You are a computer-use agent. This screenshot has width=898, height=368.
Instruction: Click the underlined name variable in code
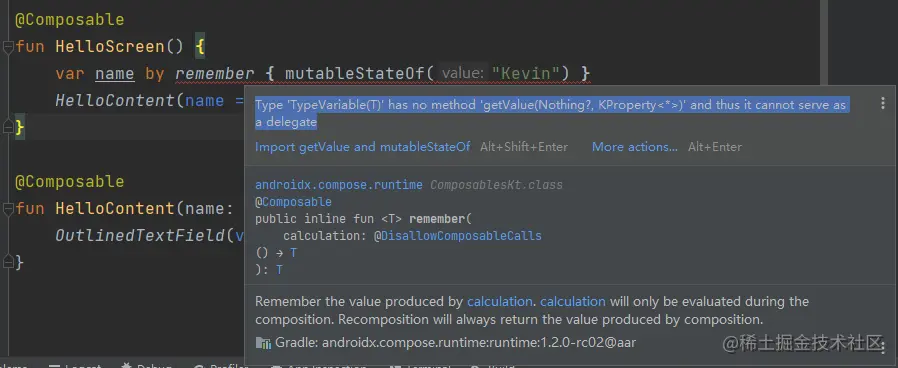[115, 74]
